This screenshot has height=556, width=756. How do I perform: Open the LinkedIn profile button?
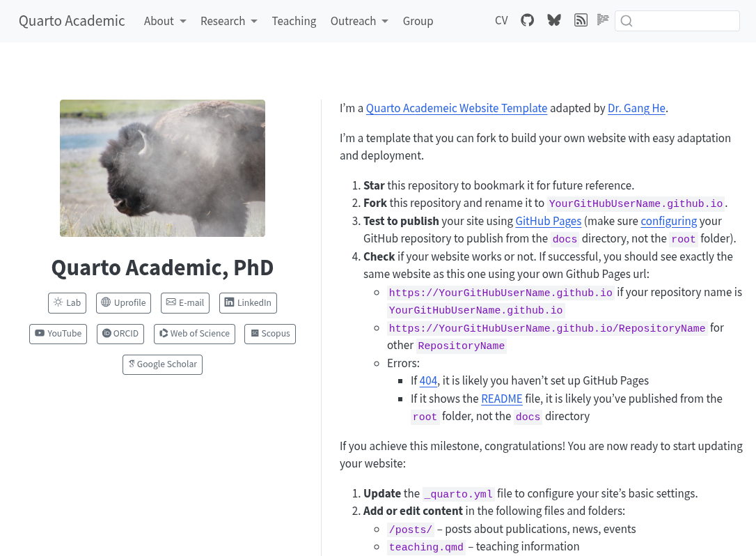(x=248, y=303)
